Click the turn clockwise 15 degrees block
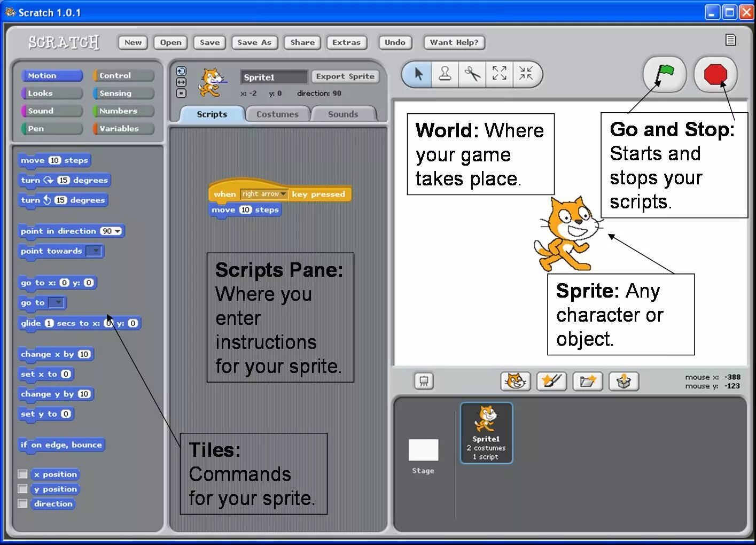Image resolution: width=756 pixels, height=545 pixels. click(65, 181)
